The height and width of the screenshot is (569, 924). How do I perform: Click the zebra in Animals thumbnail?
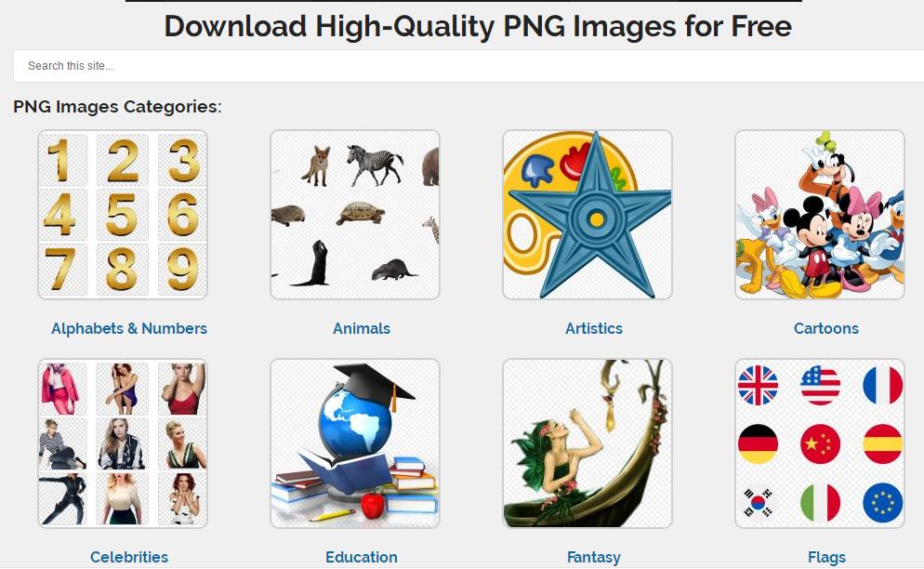(x=375, y=165)
